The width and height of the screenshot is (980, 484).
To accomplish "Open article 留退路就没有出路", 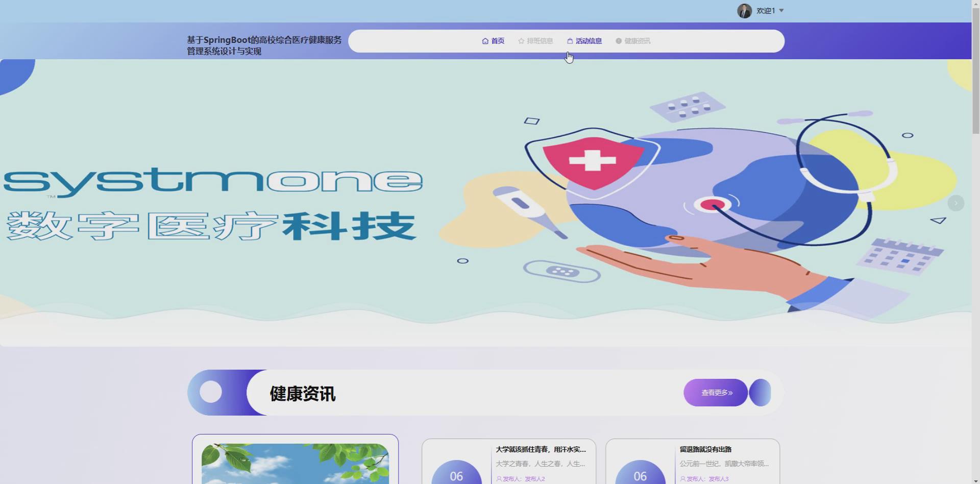I will click(x=705, y=449).
